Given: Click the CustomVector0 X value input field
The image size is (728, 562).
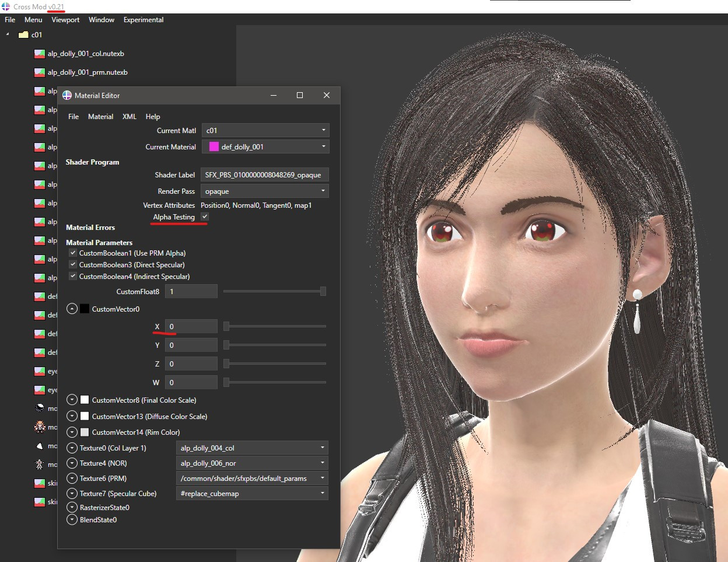Looking at the screenshot, I should coord(191,326).
